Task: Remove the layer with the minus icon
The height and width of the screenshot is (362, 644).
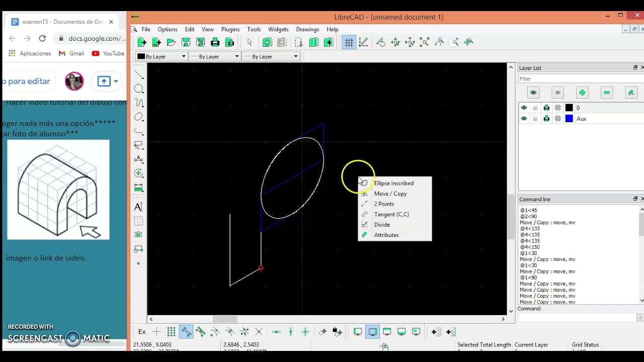Action: click(607, 93)
